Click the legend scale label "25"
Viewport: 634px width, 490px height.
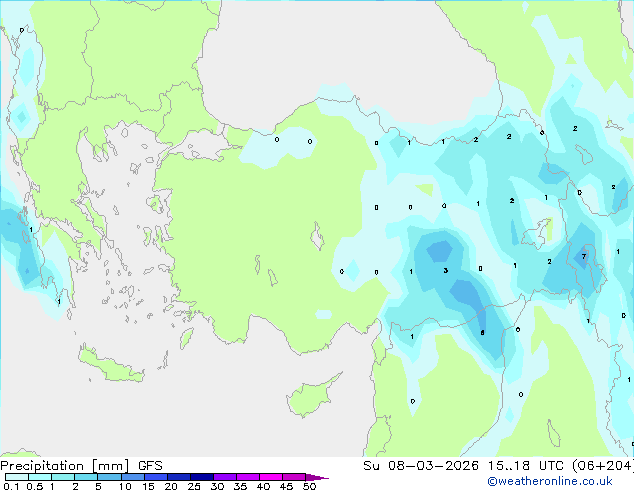click(194, 486)
